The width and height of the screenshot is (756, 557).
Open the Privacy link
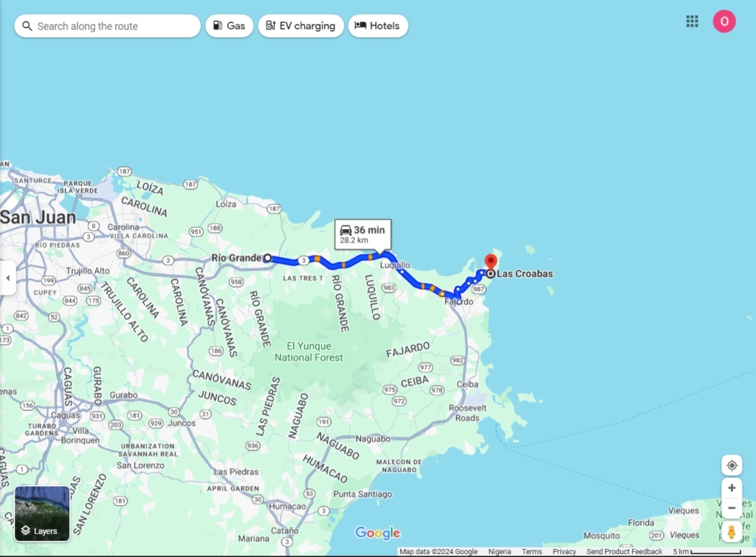(564, 552)
